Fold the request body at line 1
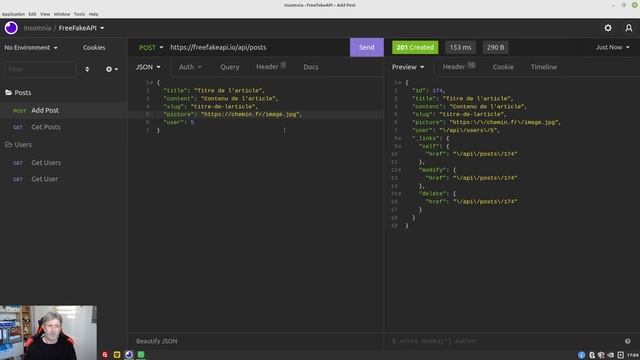Image resolution: width=640 pixels, height=360 pixels. click(152, 82)
